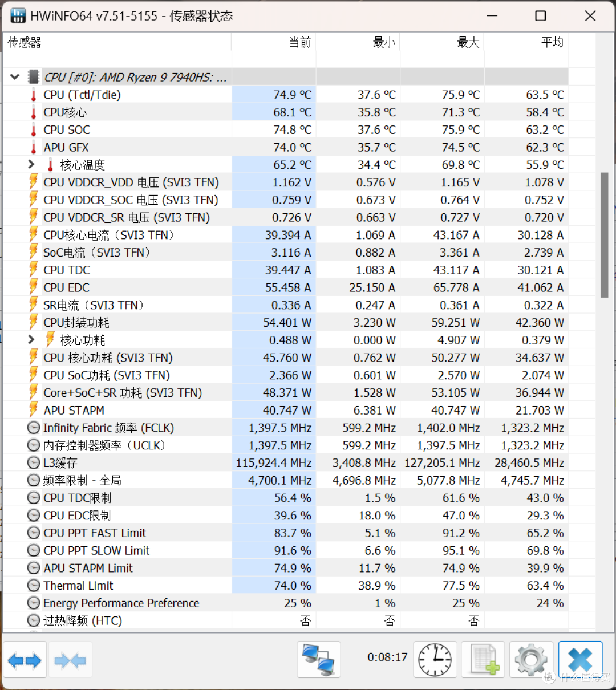Screen dimensions: 616x690
Task: Select the CPU TDC限制 row
Action: [x=286, y=498]
